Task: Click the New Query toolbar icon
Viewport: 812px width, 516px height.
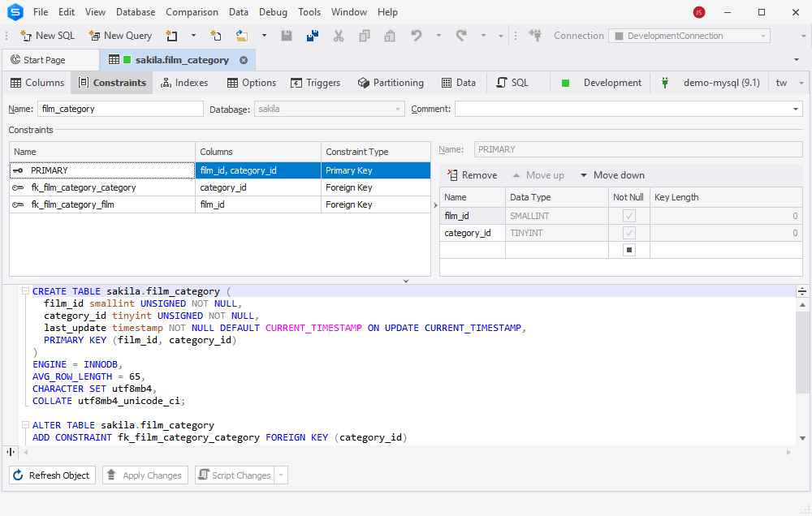Action: [x=94, y=36]
